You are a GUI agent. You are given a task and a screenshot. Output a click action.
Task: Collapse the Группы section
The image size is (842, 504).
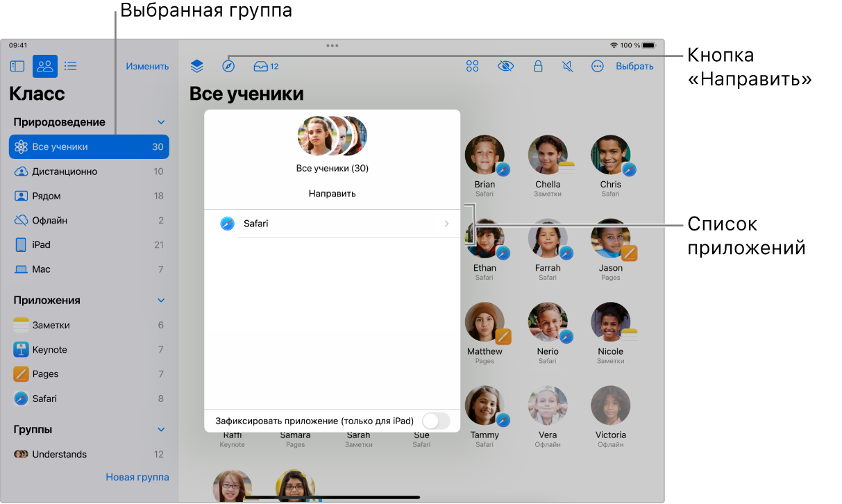point(161,429)
